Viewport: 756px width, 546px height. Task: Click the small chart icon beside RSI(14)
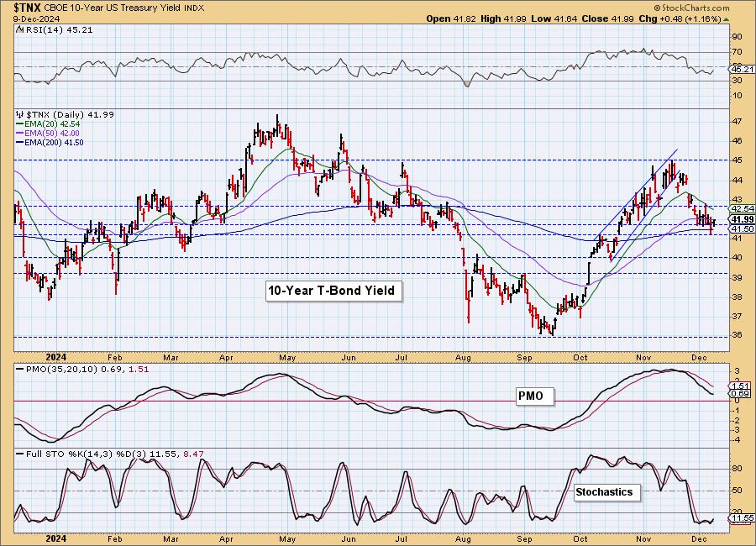(19, 29)
